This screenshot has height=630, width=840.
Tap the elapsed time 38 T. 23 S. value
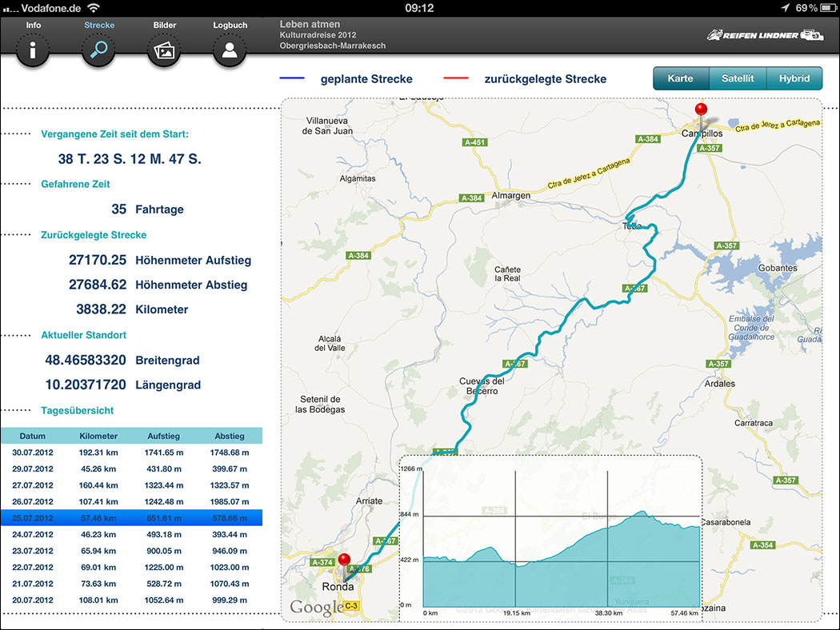pyautogui.click(x=130, y=159)
